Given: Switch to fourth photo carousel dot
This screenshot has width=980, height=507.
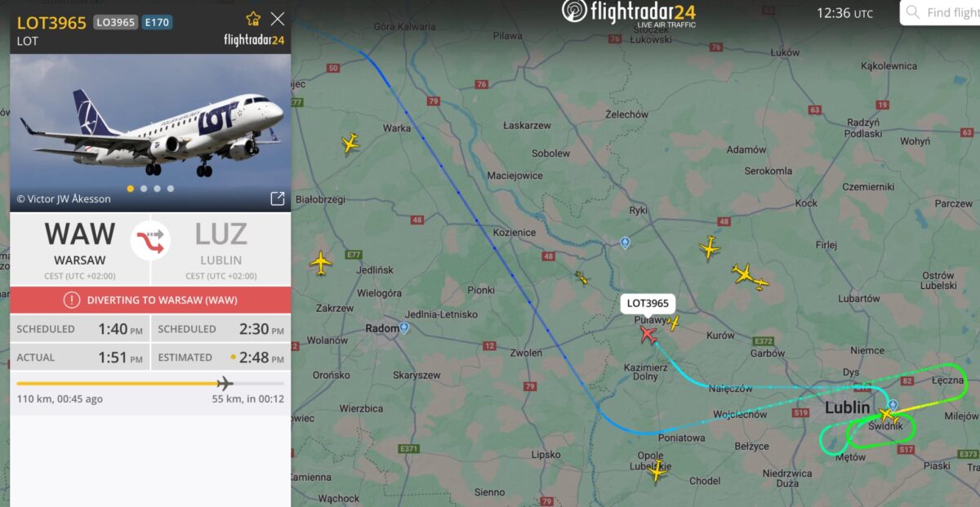Looking at the screenshot, I should 170,189.
